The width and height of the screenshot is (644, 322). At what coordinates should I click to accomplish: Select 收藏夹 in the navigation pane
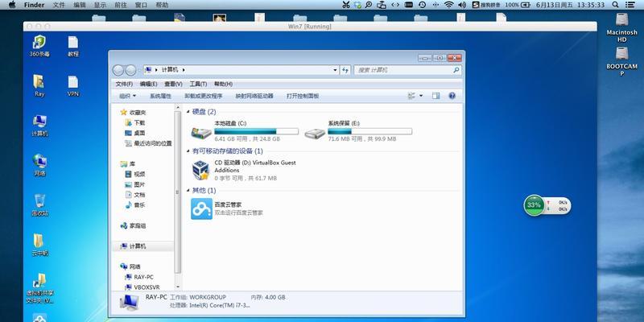point(134,112)
